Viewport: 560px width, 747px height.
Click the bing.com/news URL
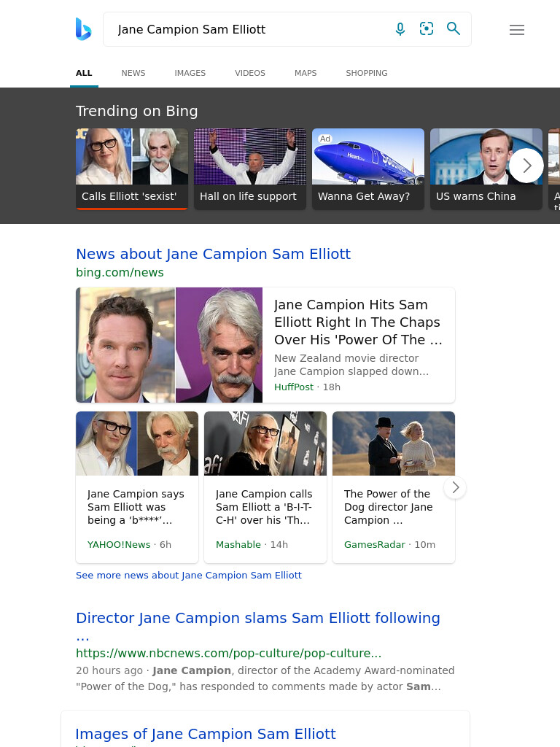120,273
